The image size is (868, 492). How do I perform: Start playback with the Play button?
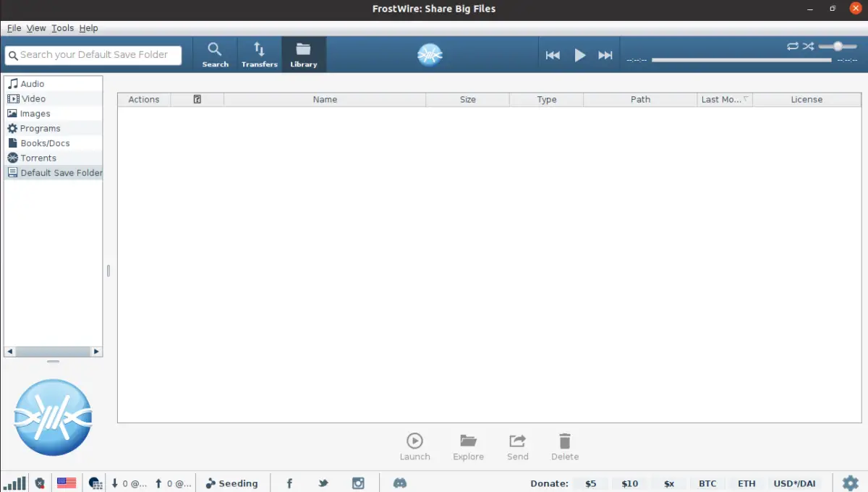[579, 55]
